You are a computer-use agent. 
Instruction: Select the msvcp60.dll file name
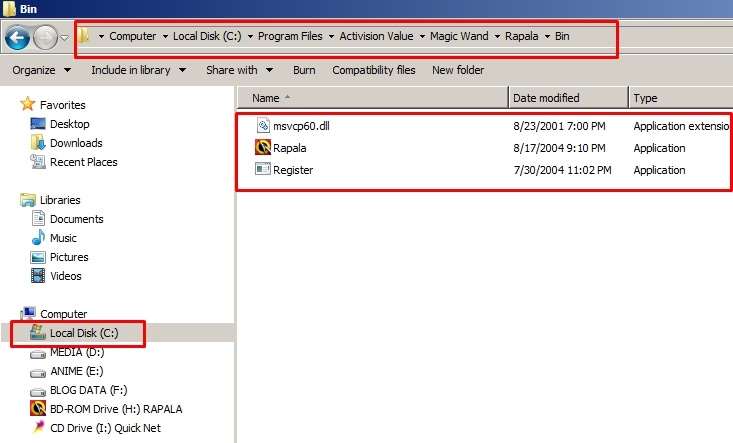301,126
